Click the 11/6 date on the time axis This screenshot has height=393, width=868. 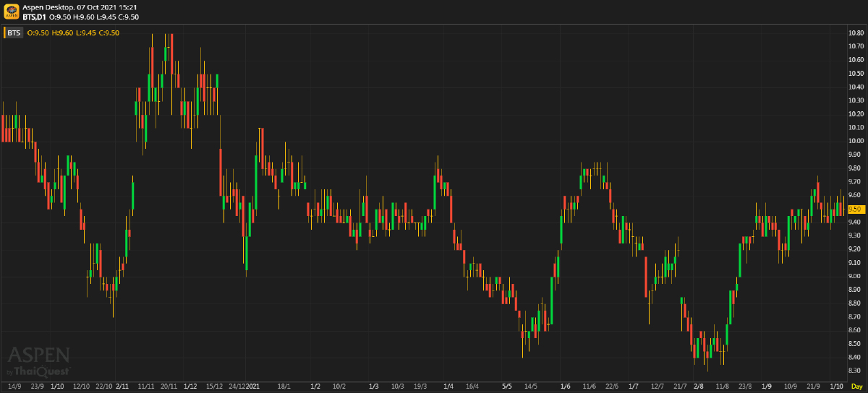click(589, 386)
